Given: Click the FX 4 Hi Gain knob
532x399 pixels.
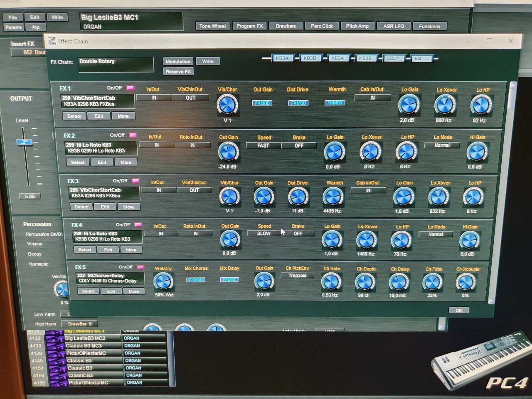Looking at the screenshot, I should [x=469, y=240].
